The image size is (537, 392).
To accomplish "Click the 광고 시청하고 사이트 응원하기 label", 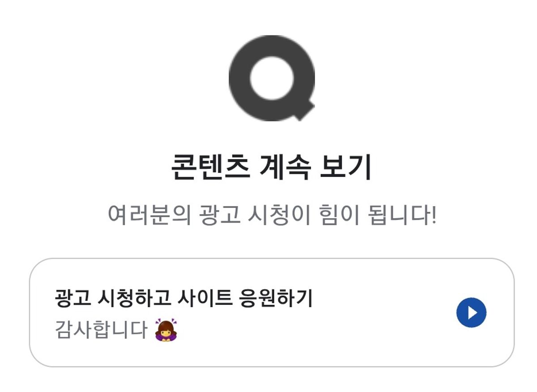I will 183,298.
